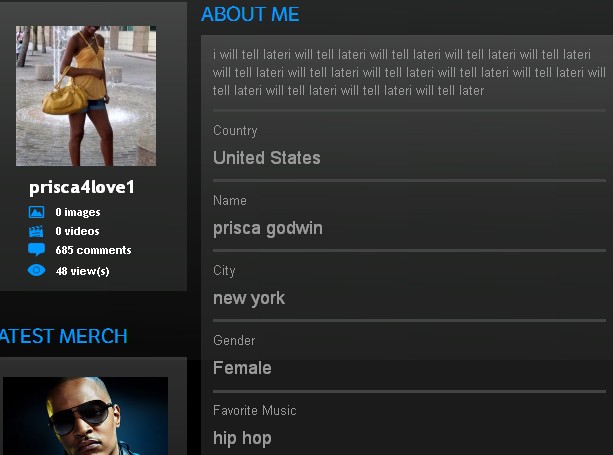The height and width of the screenshot is (455, 613).
Task: Click the images picture icon
Action: click(36, 212)
